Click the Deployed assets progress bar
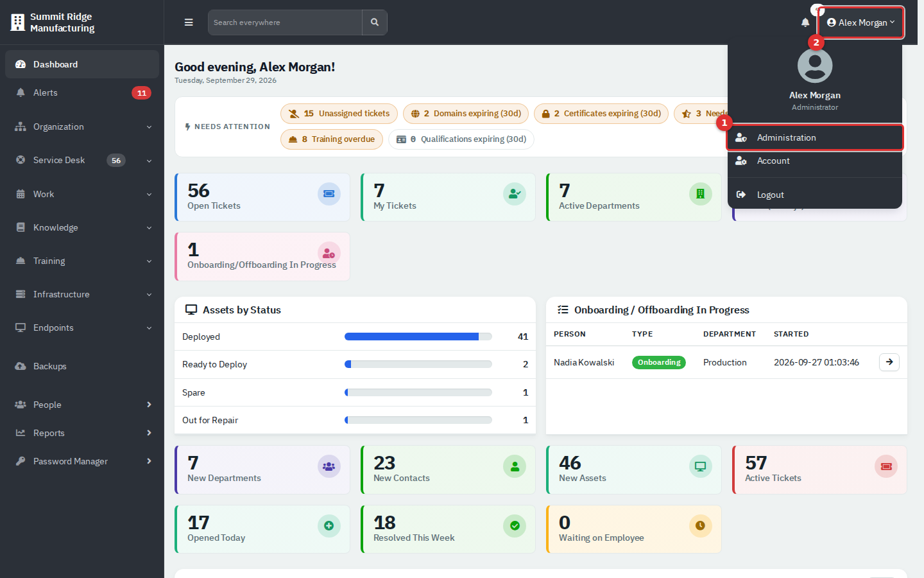The width and height of the screenshot is (924, 578). [x=418, y=337]
